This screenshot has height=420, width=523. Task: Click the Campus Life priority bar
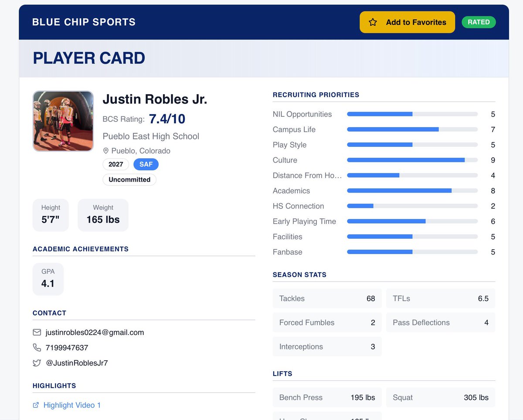coord(412,129)
